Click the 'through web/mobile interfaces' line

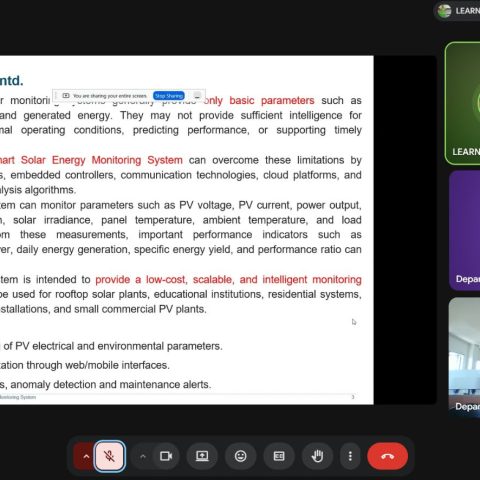(98, 365)
